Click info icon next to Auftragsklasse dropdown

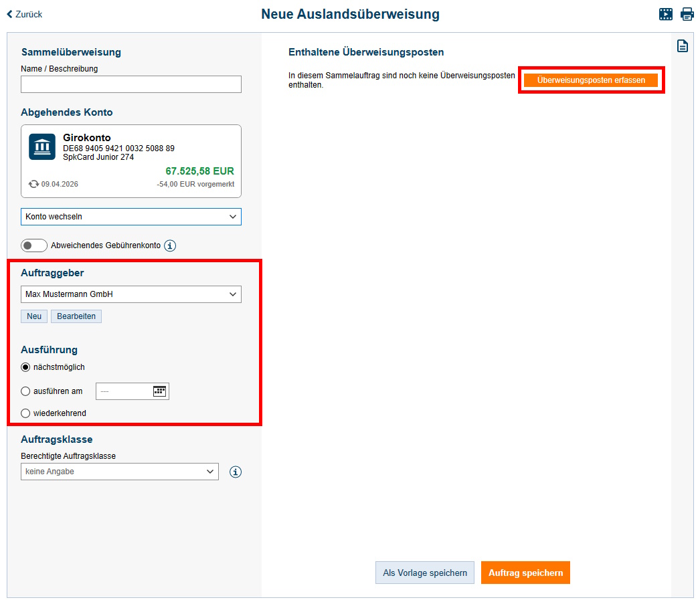(x=235, y=472)
